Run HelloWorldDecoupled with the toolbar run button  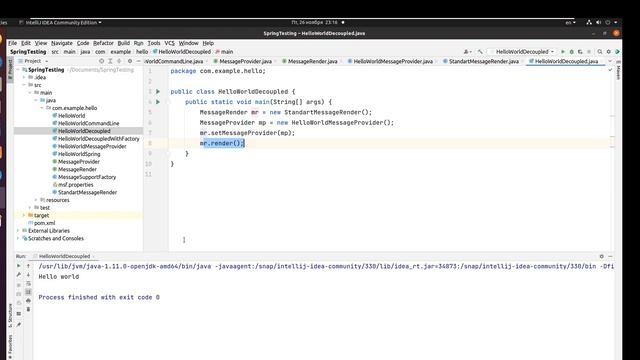pyautogui.click(x=563, y=52)
